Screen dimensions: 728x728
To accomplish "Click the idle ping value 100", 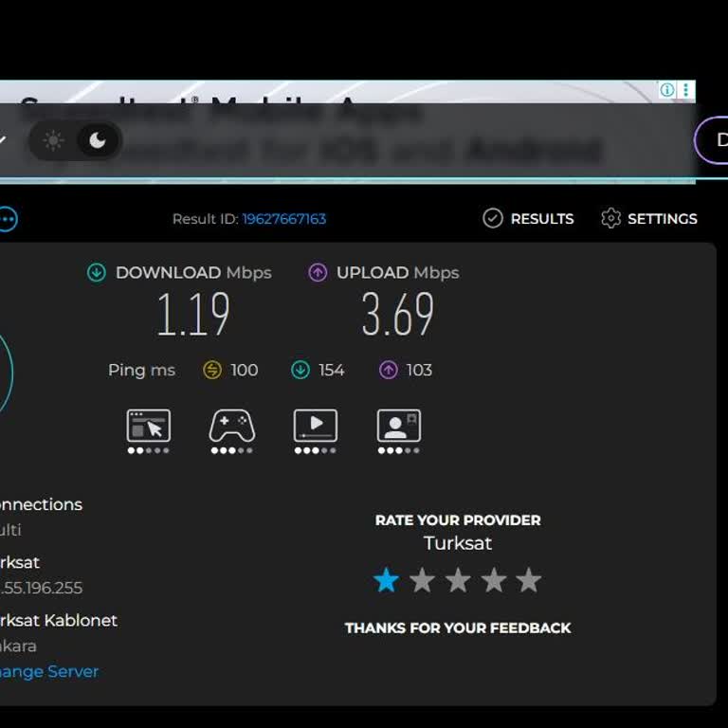I will 245,370.
